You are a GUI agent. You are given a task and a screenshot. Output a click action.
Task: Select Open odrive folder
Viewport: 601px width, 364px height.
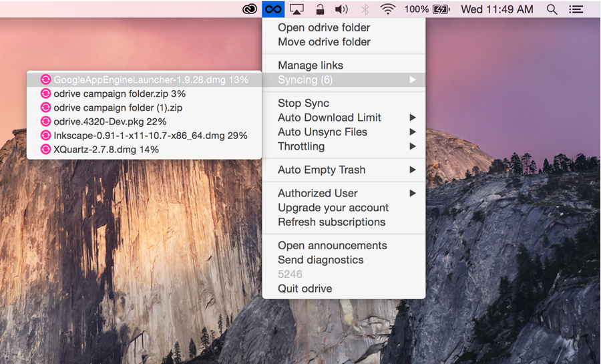click(344, 27)
